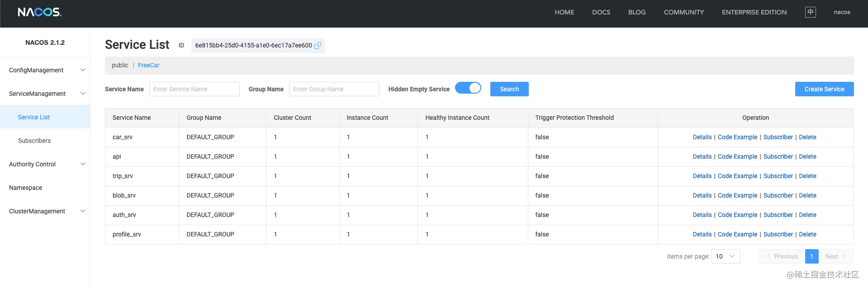This screenshot has width=868, height=288.
Task: View Subscriber for trip_srv
Action: (778, 176)
